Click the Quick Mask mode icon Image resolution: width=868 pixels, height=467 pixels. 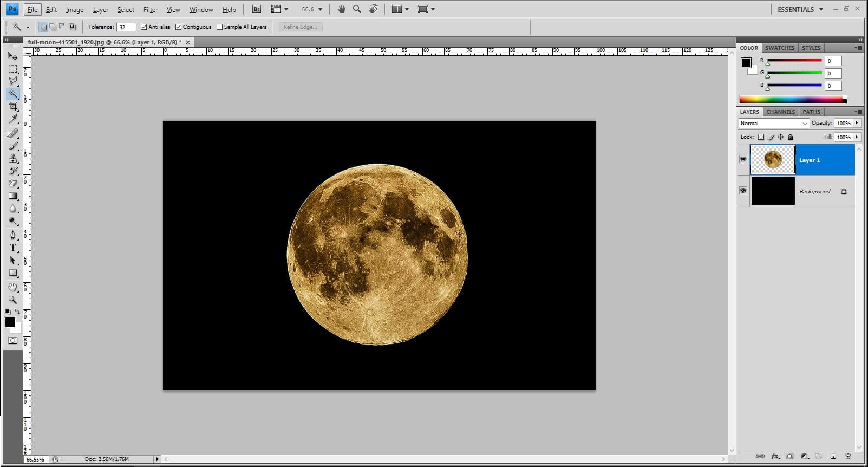click(12, 340)
